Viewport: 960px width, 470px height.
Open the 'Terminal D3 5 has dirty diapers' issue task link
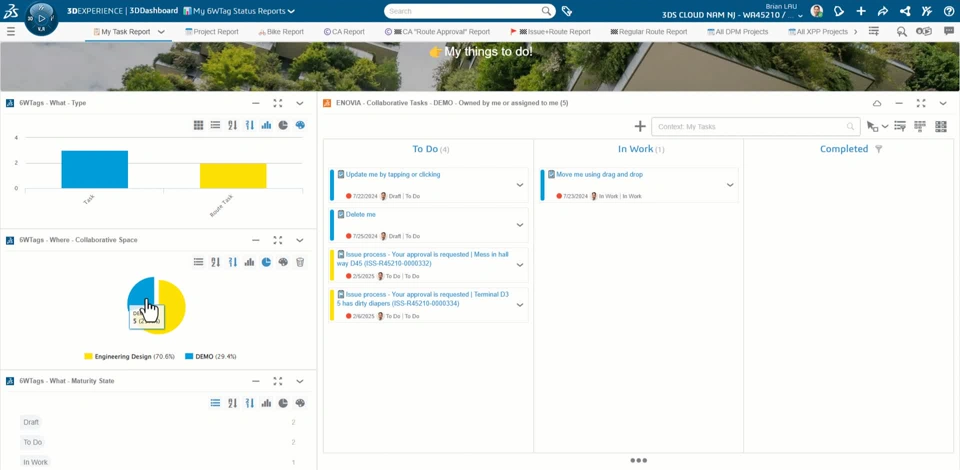point(422,299)
